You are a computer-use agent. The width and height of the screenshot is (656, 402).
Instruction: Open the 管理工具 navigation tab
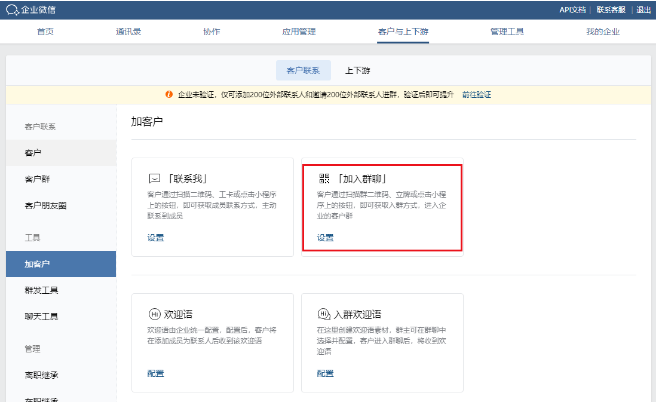506,32
